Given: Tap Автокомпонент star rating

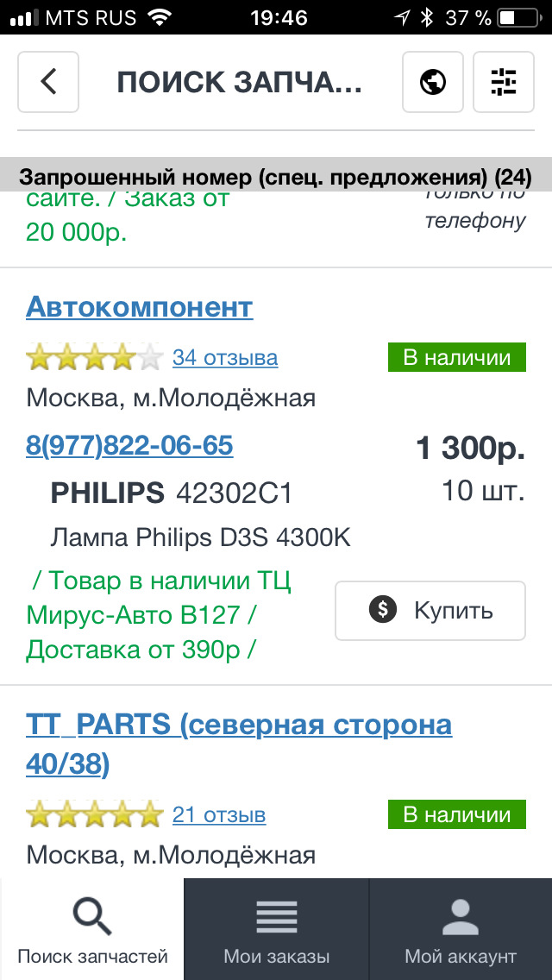Looking at the screenshot, I should click(94, 357).
